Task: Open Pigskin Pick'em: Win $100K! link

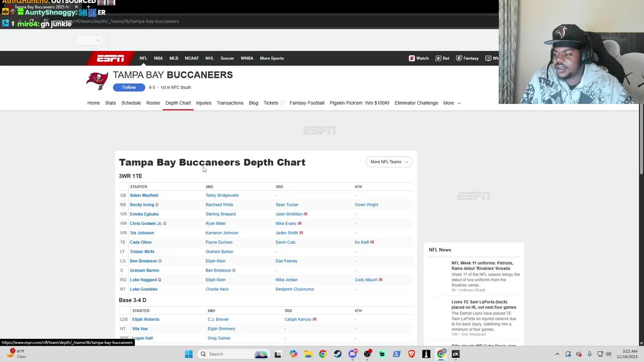Action: click(359, 103)
